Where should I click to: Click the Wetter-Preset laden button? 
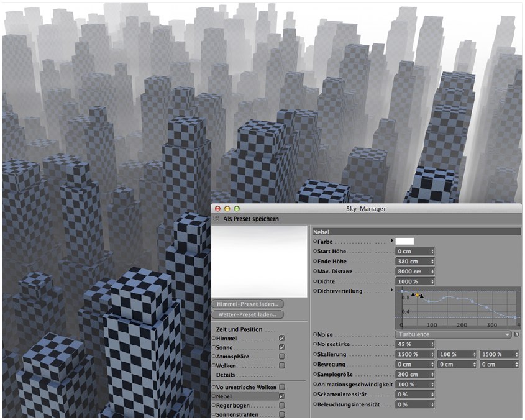(248, 314)
